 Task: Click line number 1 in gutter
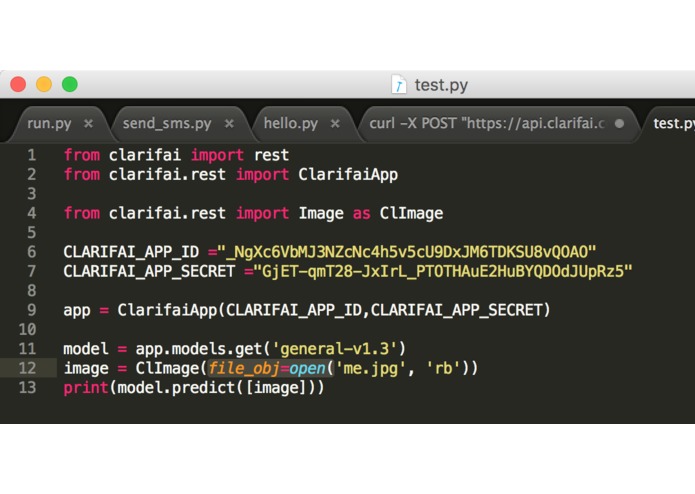(x=31, y=155)
